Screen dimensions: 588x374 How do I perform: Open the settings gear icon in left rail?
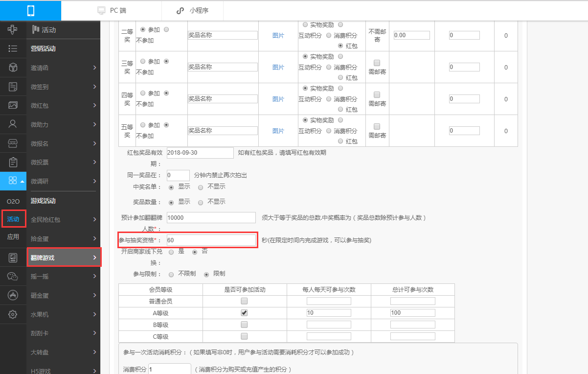[x=13, y=314]
